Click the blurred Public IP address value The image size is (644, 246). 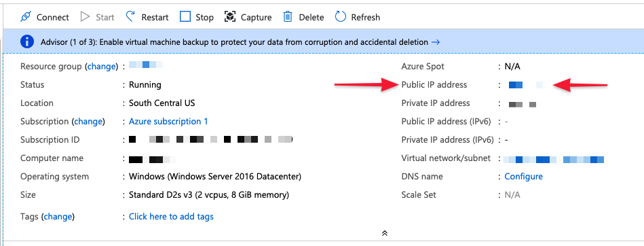point(526,85)
